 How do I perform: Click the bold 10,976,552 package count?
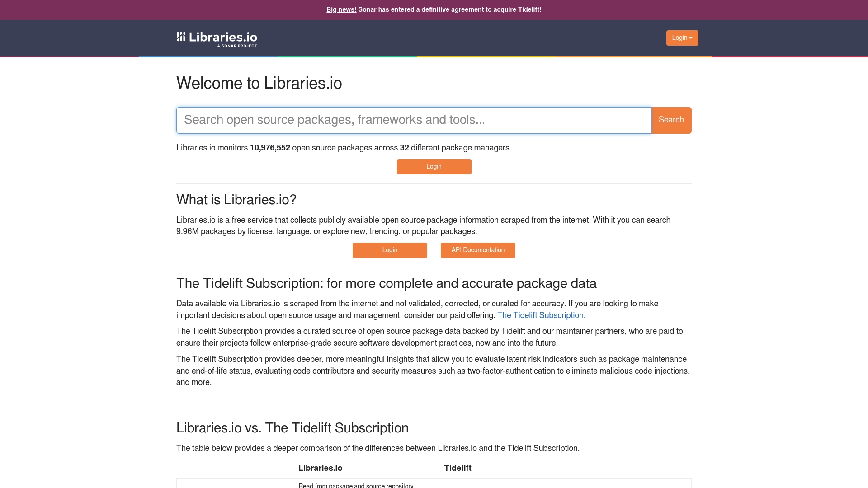coord(270,148)
